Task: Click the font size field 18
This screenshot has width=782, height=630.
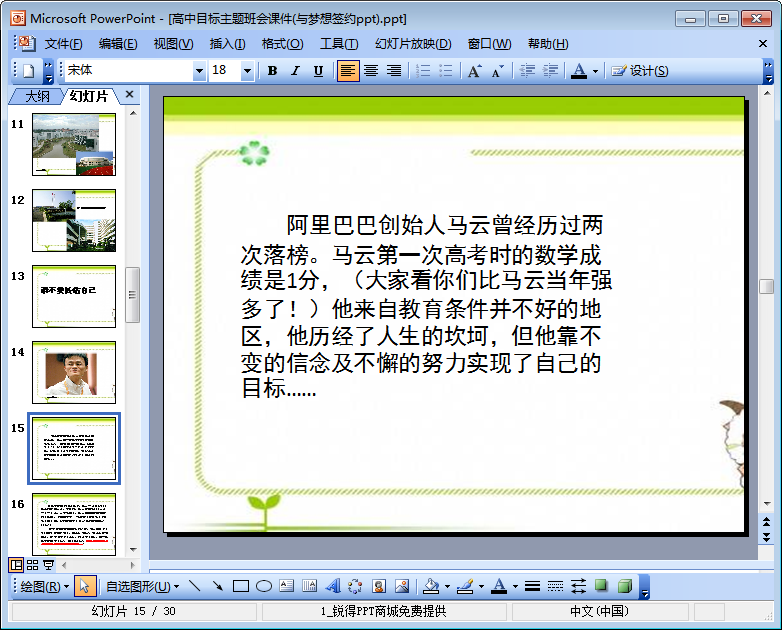Action: 224,70
